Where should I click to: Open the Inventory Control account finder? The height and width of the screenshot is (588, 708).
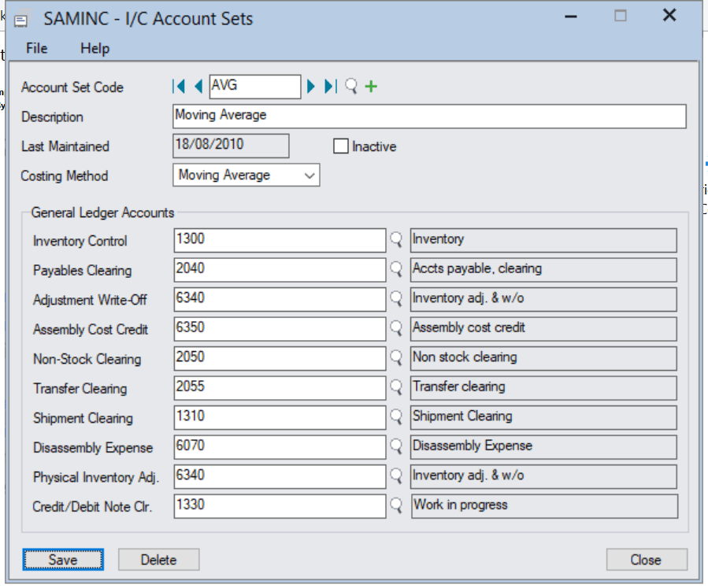point(396,240)
